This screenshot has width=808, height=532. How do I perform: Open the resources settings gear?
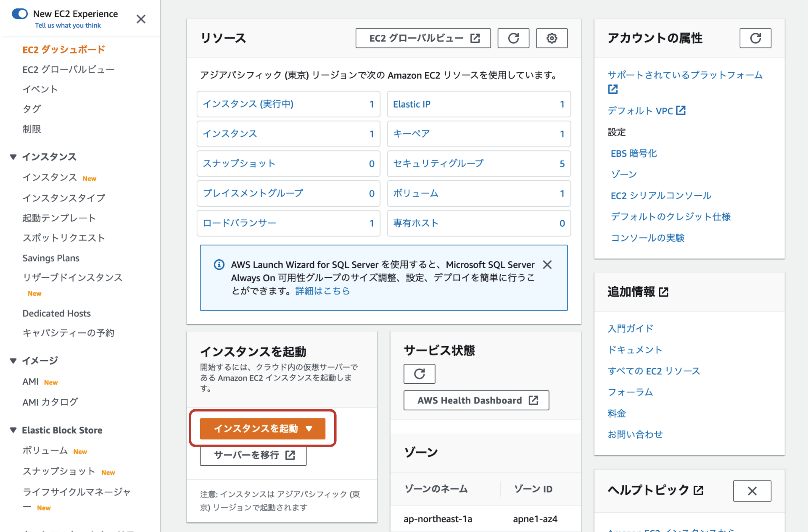(552, 38)
